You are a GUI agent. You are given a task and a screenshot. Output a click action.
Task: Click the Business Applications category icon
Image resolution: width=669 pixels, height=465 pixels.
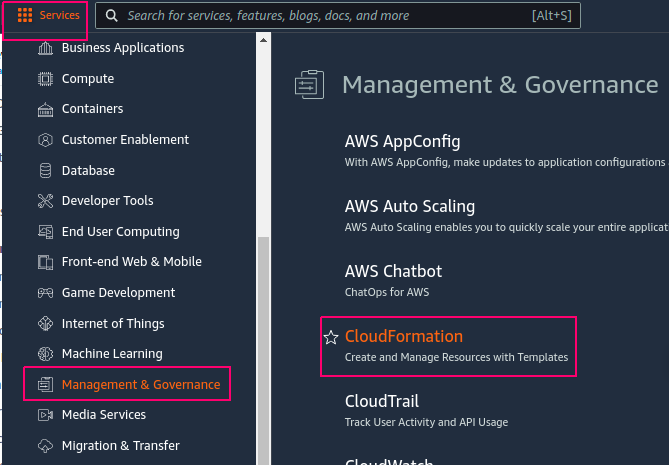click(45, 48)
